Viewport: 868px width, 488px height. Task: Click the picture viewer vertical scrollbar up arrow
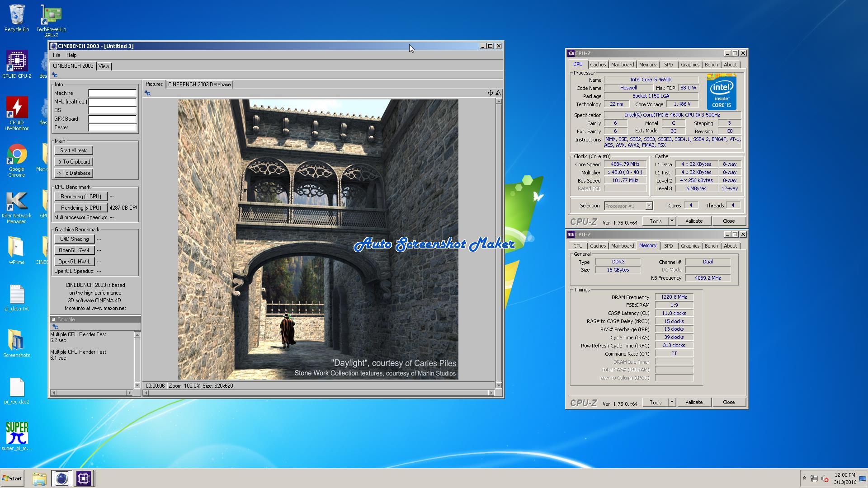(499, 101)
